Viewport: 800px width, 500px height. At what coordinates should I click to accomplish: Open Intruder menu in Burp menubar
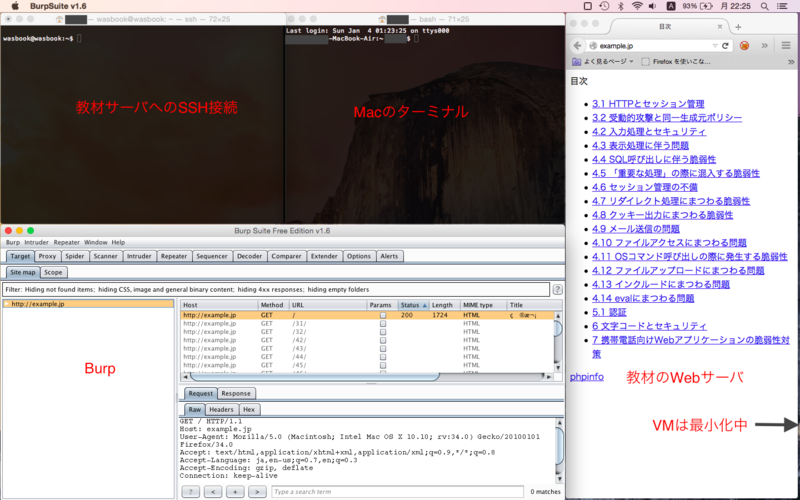(x=36, y=242)
